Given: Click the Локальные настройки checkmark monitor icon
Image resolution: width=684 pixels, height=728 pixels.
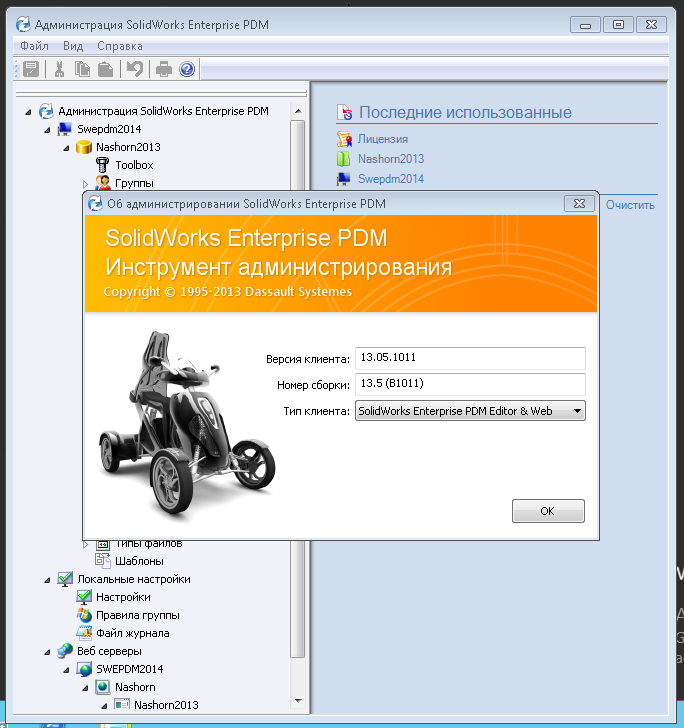Looking at the screenshot, I should point(65,579).
